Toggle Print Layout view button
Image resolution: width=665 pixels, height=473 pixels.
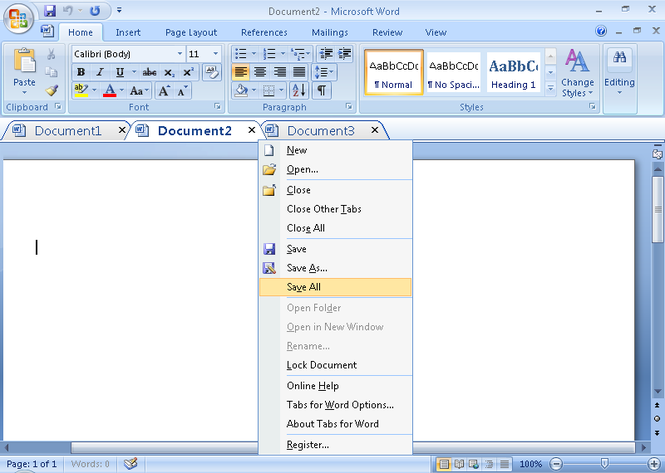[x=444, y=464]
